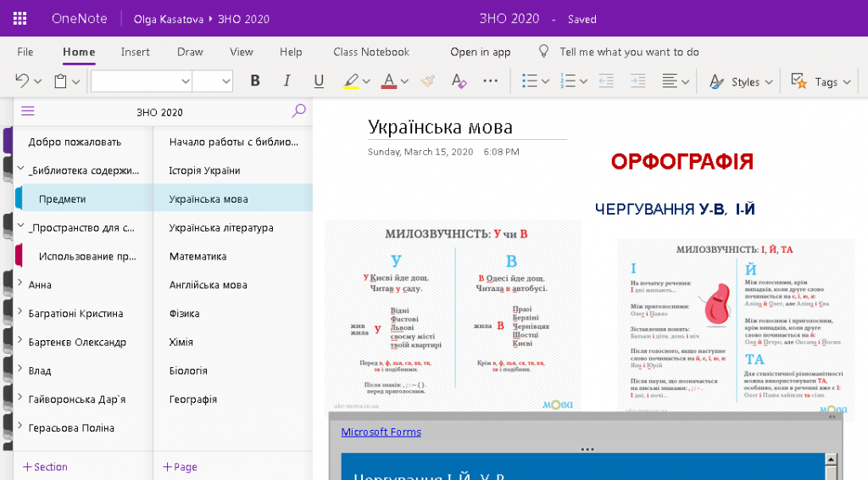The width and height of the screenshot is (868, 480).
Task: Open the font color dropdown arrow
Action: 404,81
